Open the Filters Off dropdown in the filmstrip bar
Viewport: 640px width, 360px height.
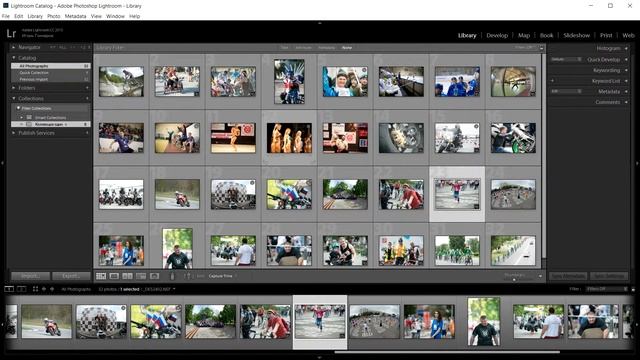coord(606,289)
